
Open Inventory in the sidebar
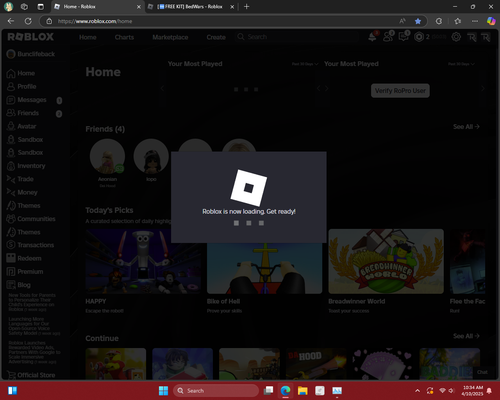[x=26, y=166]
